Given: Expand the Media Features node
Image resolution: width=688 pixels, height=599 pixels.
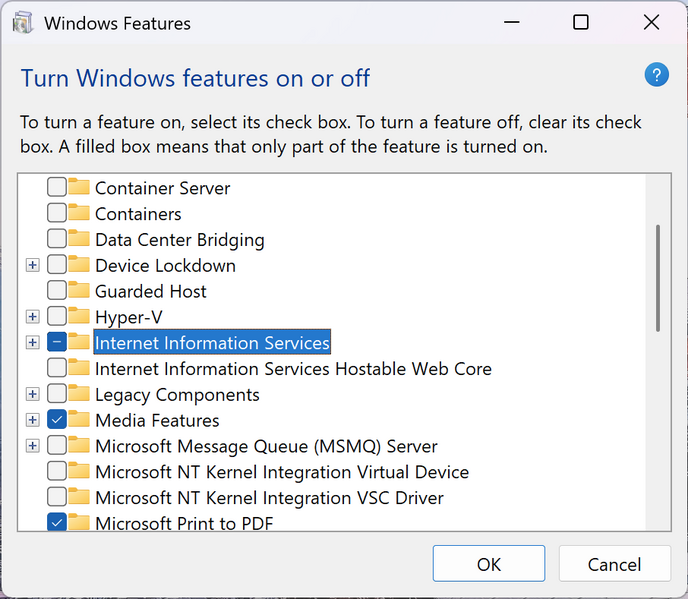Looking at the screenshot, I should coord(32,420).
